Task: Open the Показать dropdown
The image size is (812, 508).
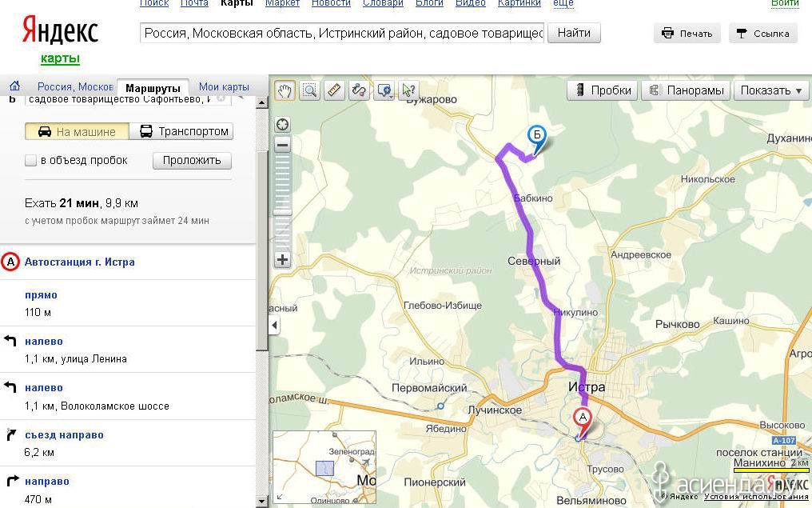Action: coord(771,90)
